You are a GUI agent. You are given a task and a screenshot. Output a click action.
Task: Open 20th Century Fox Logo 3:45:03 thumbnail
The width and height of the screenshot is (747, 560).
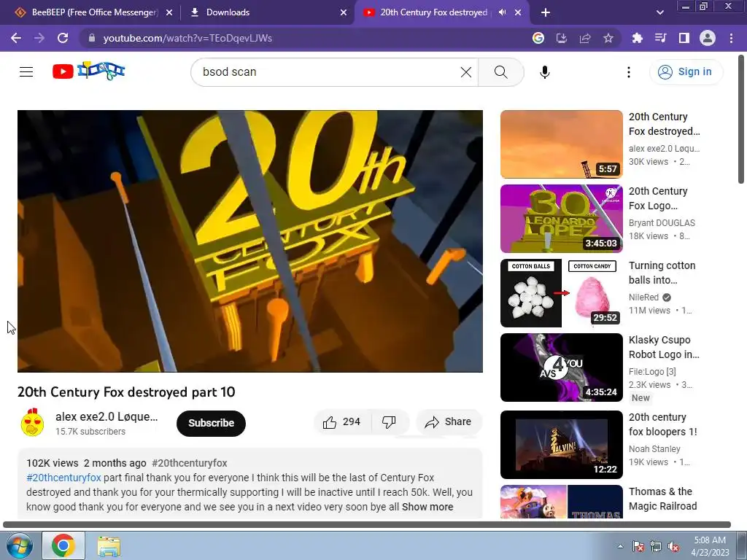[561, 219]
